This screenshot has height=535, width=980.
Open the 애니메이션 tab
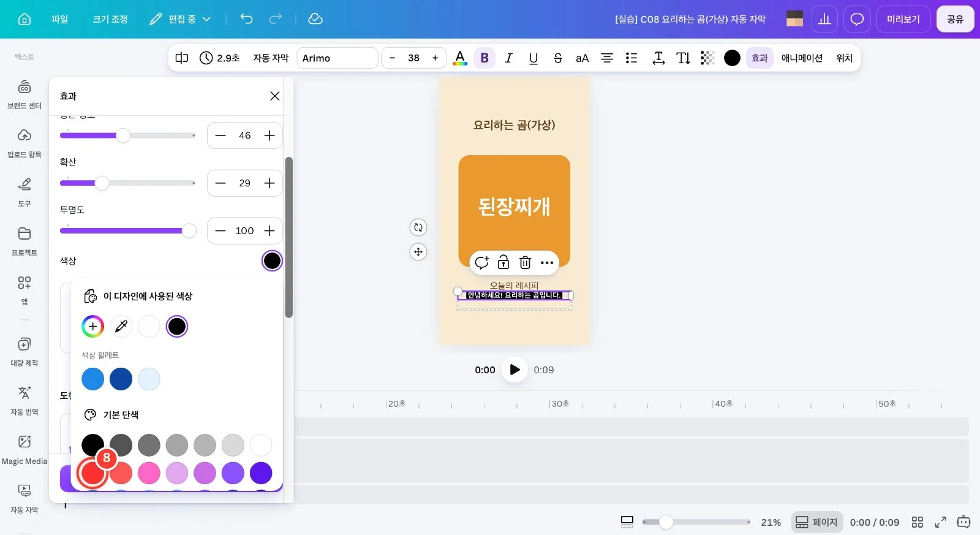pos(802,58)
